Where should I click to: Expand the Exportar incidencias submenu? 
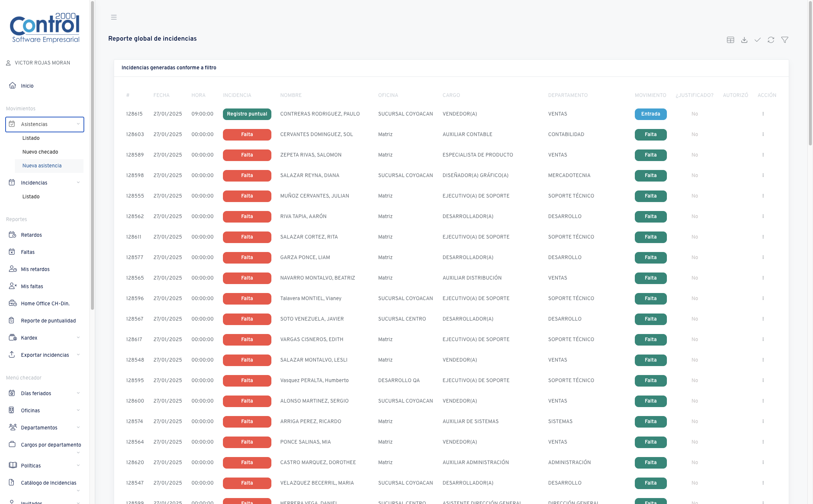pyautogui.click(x=78, y=355)
